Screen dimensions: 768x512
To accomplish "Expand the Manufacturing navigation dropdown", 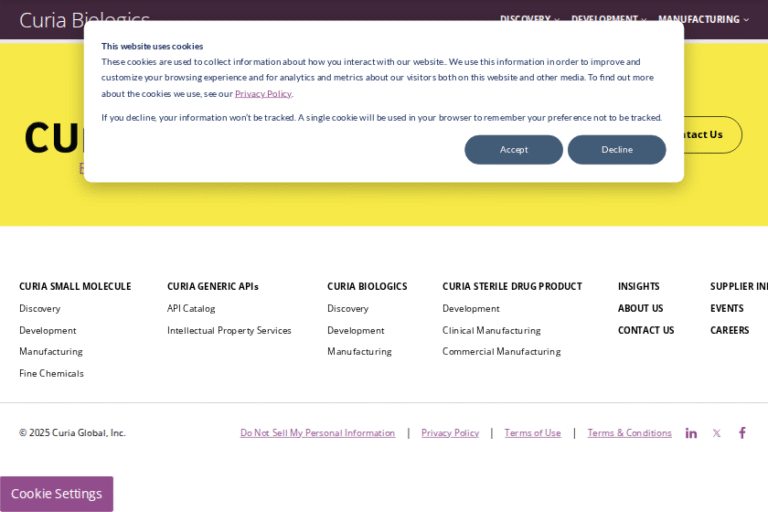I will 703,19.
